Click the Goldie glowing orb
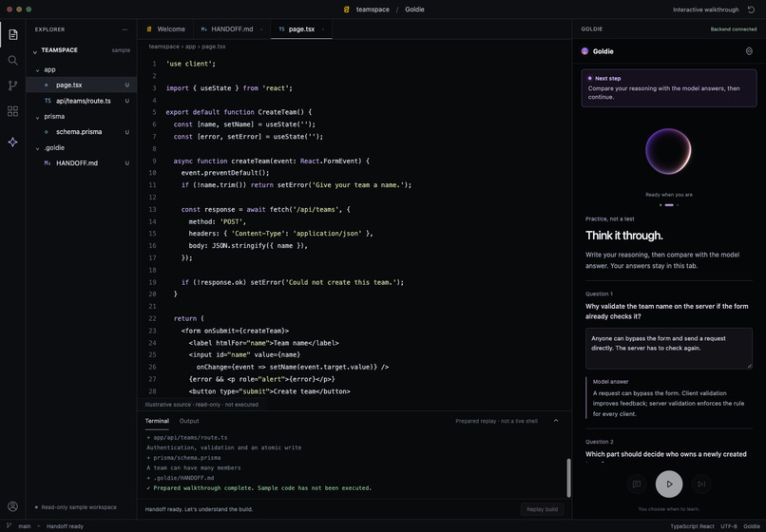Screen dimensions: 766x532 coord(668,151)
